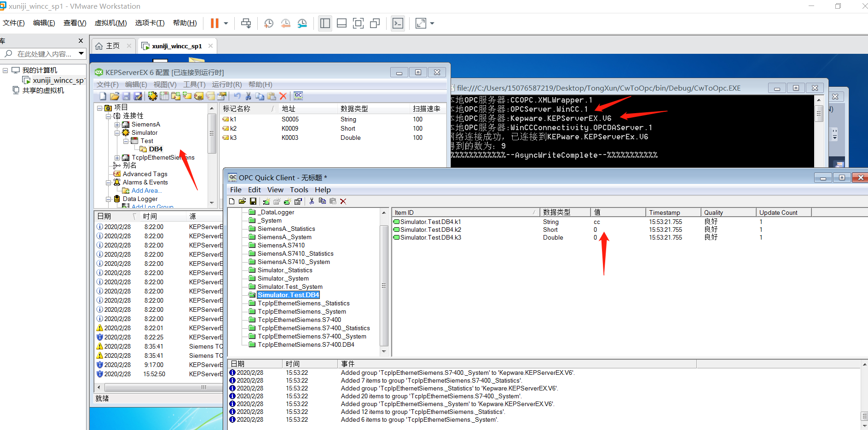Select item Simulator.Test.DB4.k3 row
The height and width of the screenshot is (430, 868).
tap(629, 237)
